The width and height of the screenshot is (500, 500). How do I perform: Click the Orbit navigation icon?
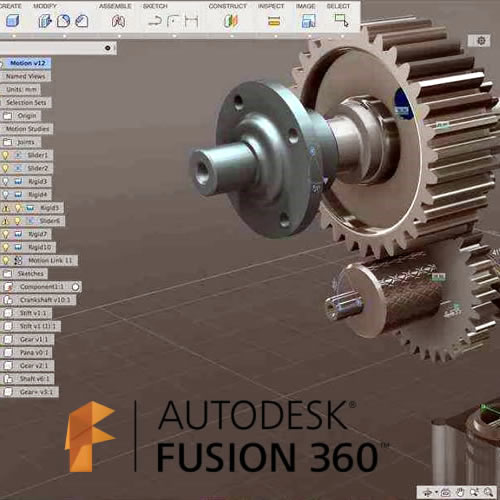coord(428,491)
